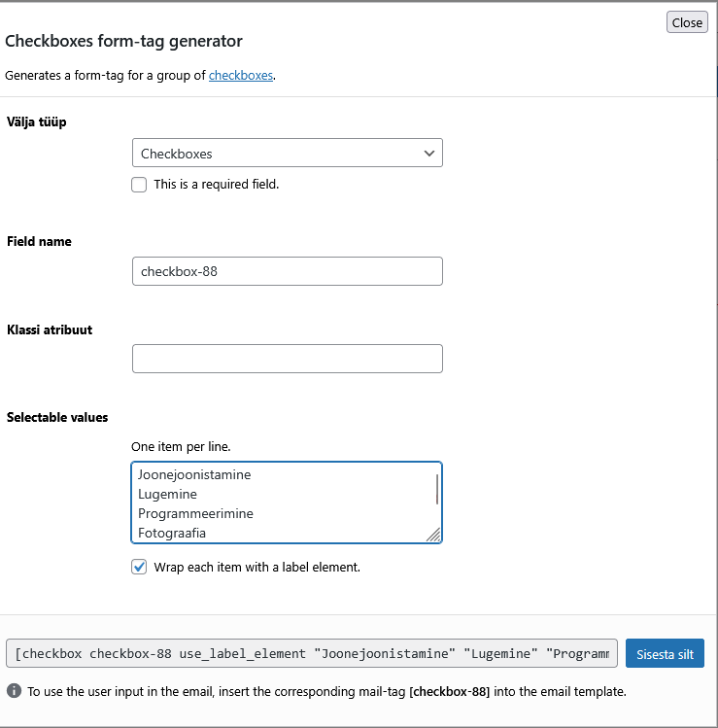Click the 'Sisesta silt' insert tag button
The height and width of the screenshot is (728, 718).
[x=665, y=654]
